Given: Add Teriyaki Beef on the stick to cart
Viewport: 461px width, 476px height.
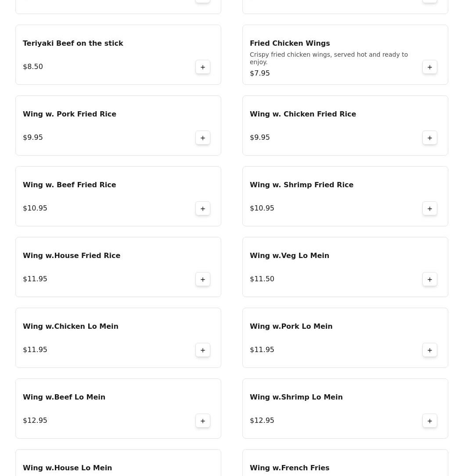Looking at the screenshot, I should point(202,67).
